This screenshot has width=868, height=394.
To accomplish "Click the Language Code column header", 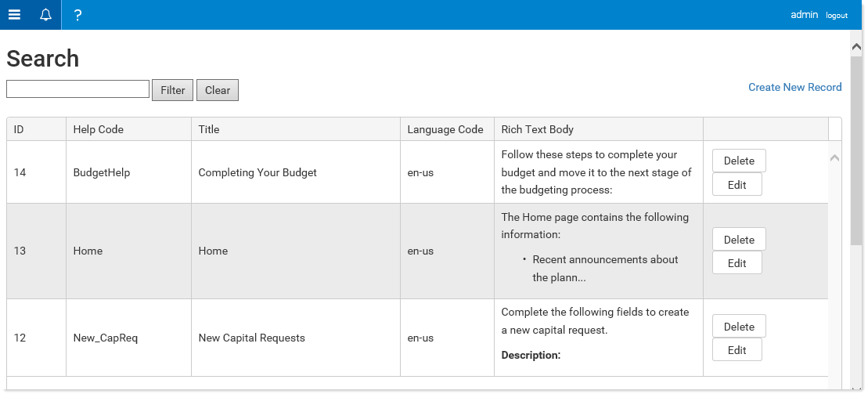I will (x=445, y=129).
